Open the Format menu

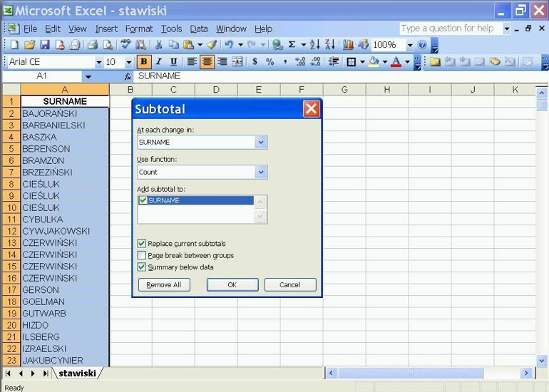coord(139,29)
